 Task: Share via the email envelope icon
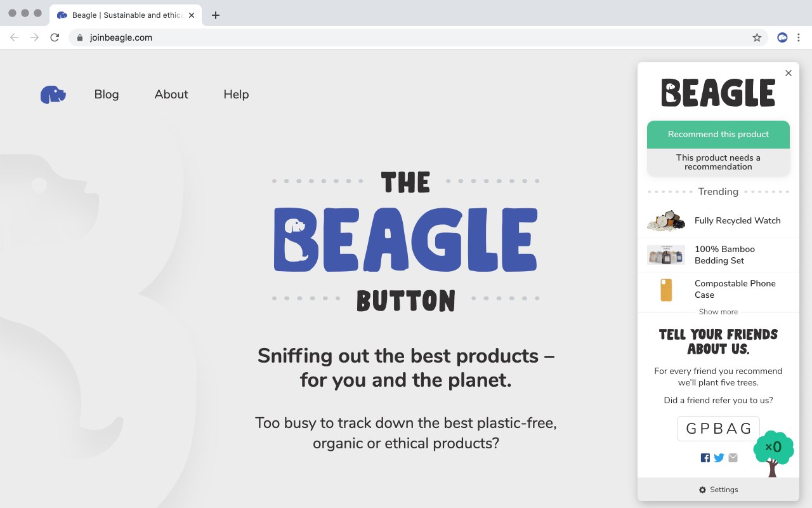[733, 458]
